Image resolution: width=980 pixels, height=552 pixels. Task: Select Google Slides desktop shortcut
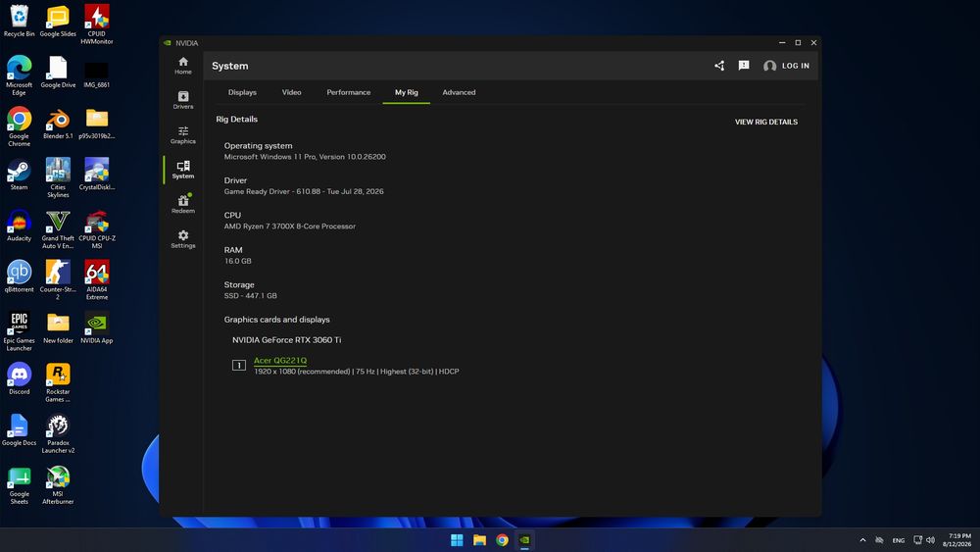(x=58, y=22)
